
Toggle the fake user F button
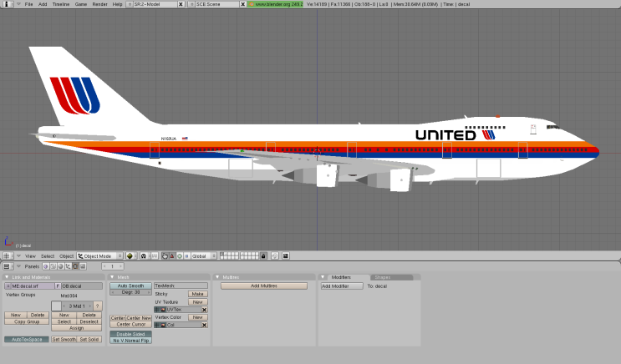pos(58,286)
